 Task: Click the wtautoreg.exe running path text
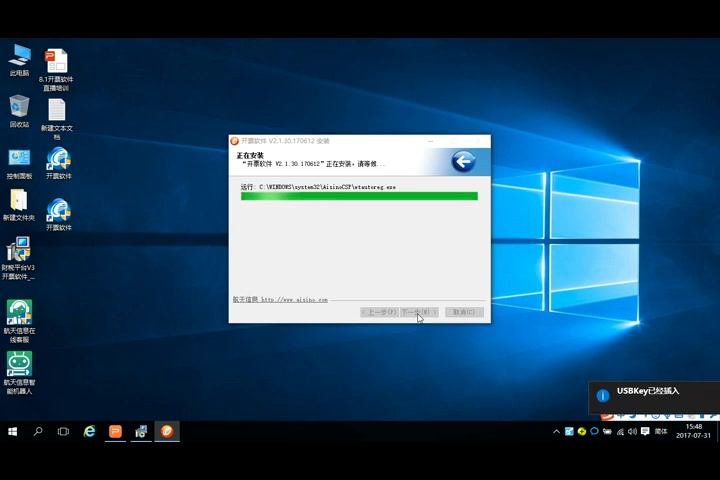click(318, 187)
